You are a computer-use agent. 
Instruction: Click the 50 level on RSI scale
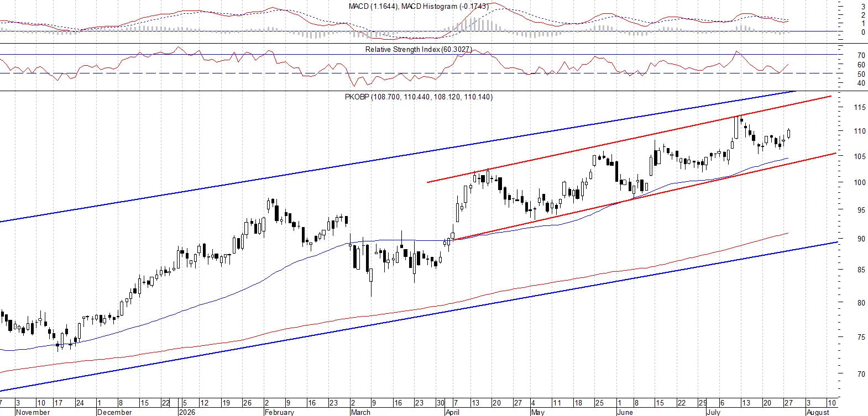(861, 74)
